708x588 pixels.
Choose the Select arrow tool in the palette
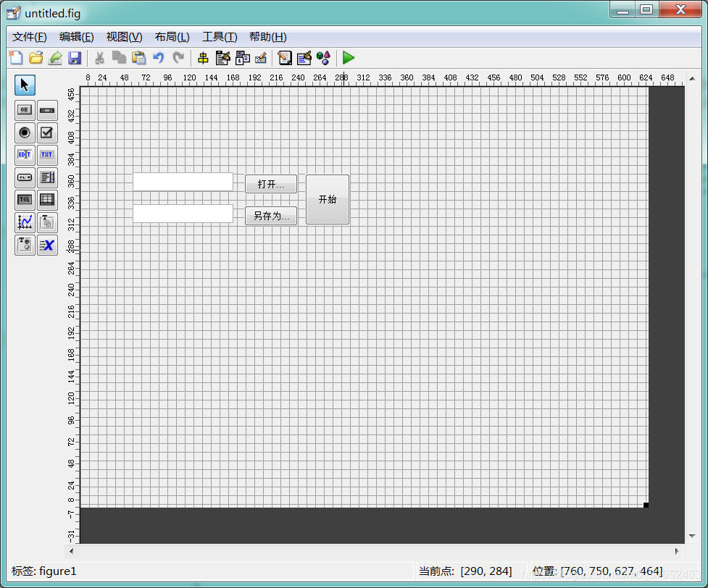pyautogui.click(x=25, y=85)
